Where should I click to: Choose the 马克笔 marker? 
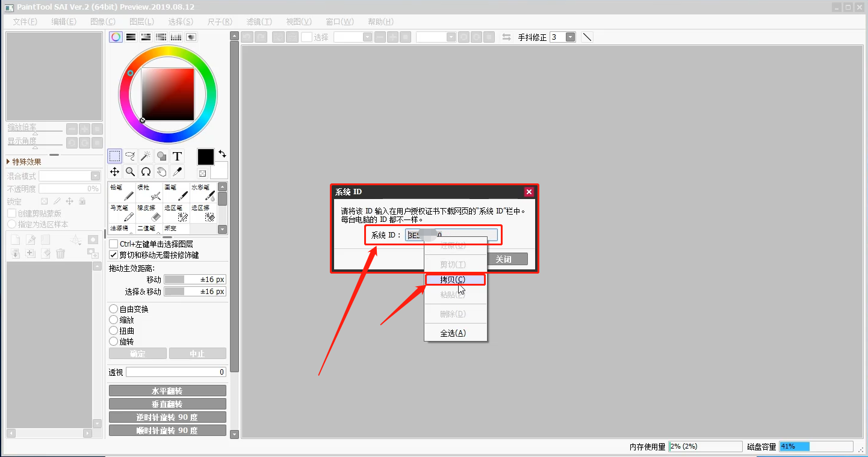click(122, 213)
